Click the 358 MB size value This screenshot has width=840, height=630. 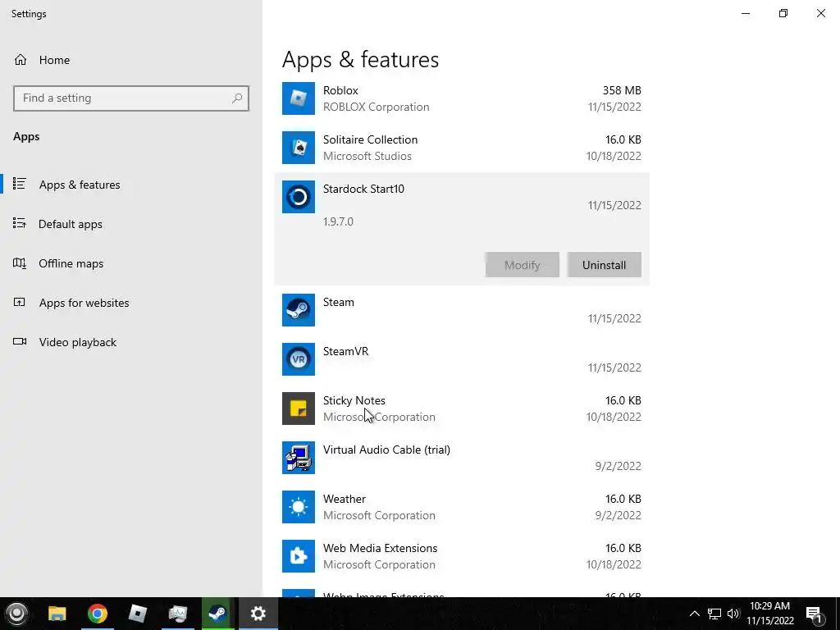pos(622,90)
